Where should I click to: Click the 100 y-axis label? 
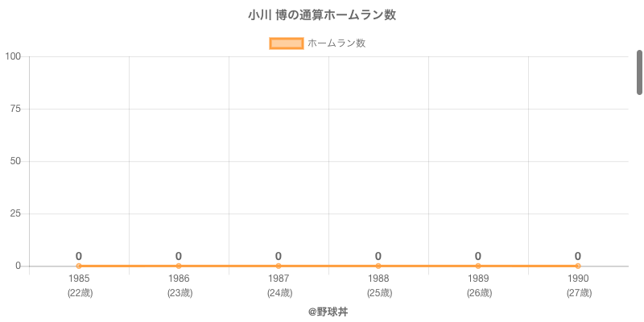pos(13,56)
